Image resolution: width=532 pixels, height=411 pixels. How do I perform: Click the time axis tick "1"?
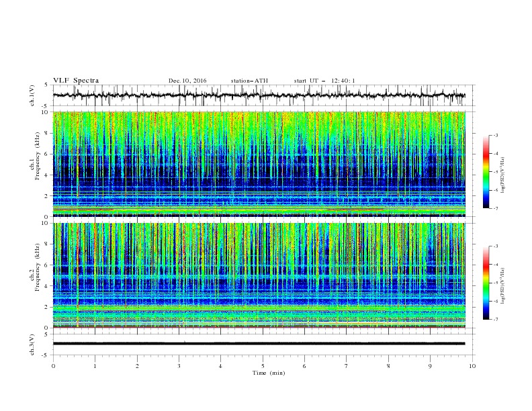tap(95, 366)
